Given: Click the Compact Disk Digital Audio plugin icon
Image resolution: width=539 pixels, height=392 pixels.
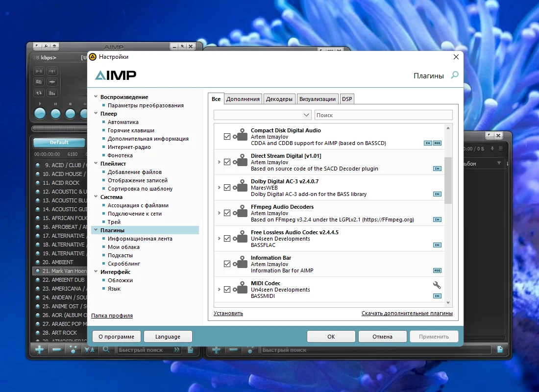Looking at the screenshot, I should point(240,135).
